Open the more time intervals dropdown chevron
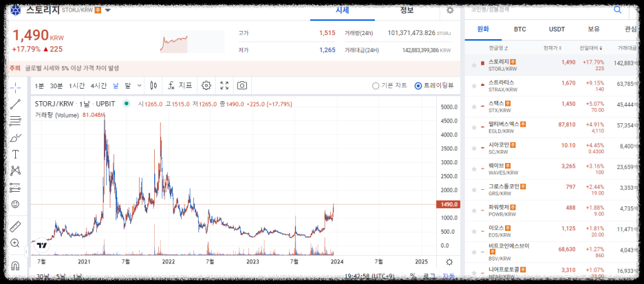Screen dimensions: 644x284 click(139, 85)
